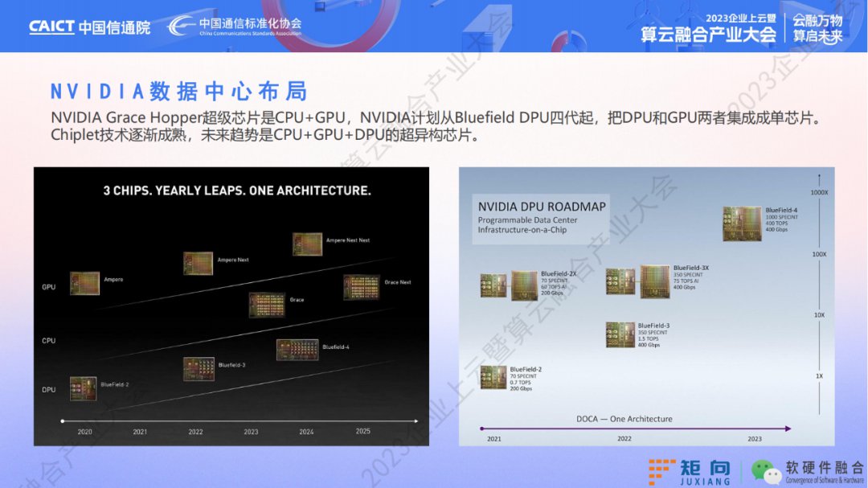Click the 'GPU' row label
The width and height of the screenshot is (868, 488).
tap(49, 287)
